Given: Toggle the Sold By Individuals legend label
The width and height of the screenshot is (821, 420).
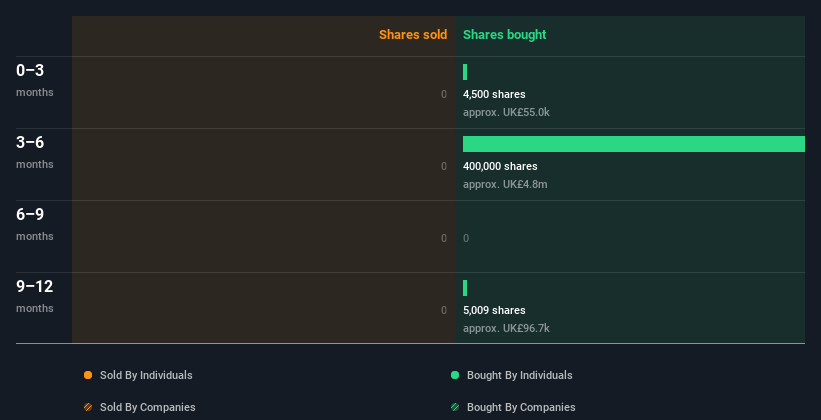Looking at the screenshot, I should click(146, 375).
